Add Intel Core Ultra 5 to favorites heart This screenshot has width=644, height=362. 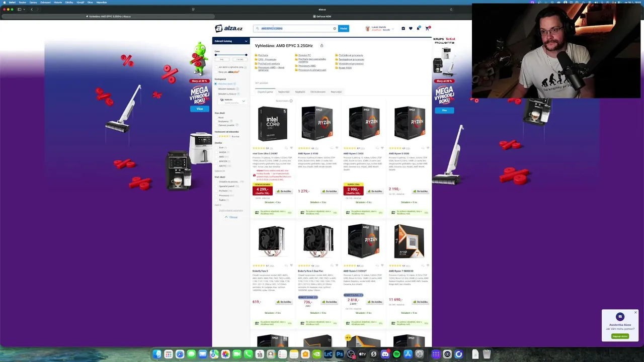click(291, 148)
